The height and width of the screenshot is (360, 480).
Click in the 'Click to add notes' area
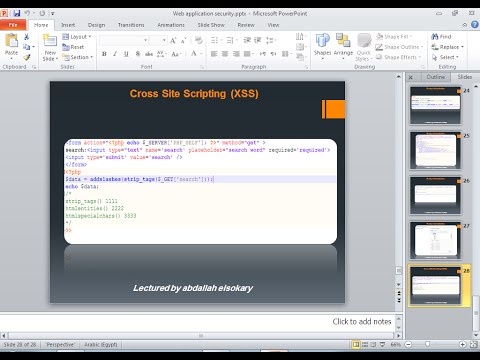[x=196, y=321]
